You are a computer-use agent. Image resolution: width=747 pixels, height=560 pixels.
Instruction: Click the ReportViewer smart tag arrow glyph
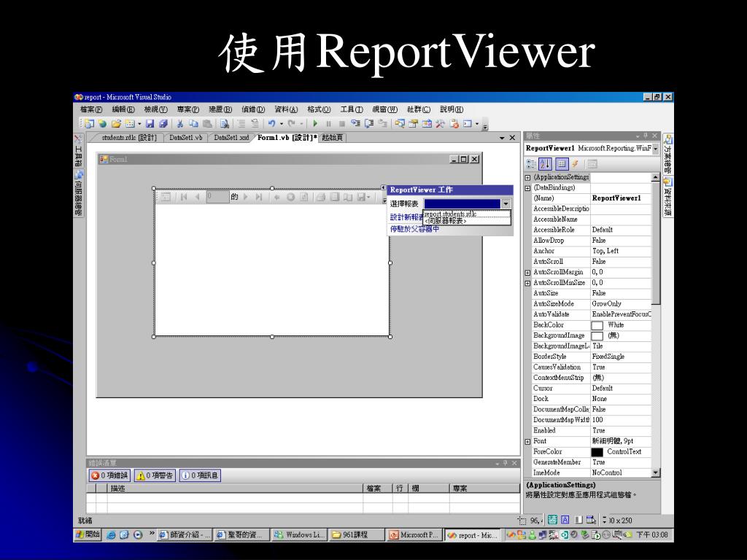click(384, 187)
